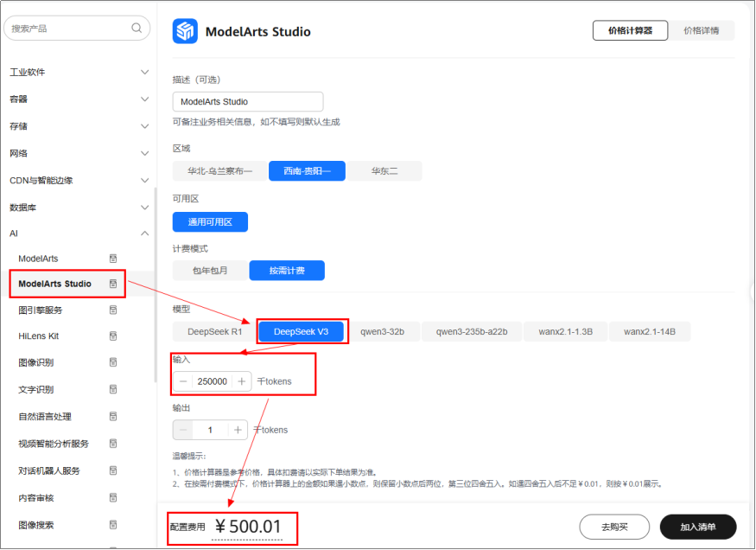Click calculator icon beside HiLens Kit
756x550 pixels.
click(x=113, y=336)
